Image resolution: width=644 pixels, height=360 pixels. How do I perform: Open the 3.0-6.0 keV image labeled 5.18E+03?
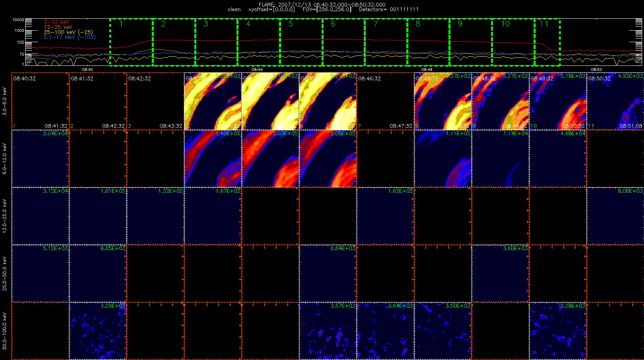click(558, 101)
